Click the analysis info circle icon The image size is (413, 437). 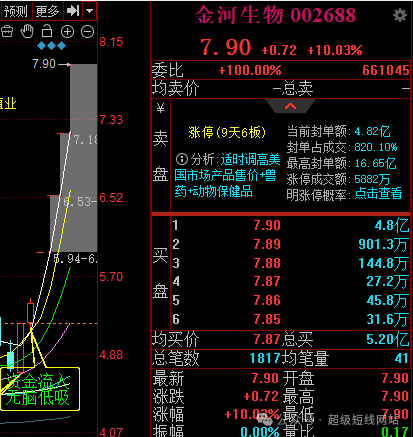181,159
